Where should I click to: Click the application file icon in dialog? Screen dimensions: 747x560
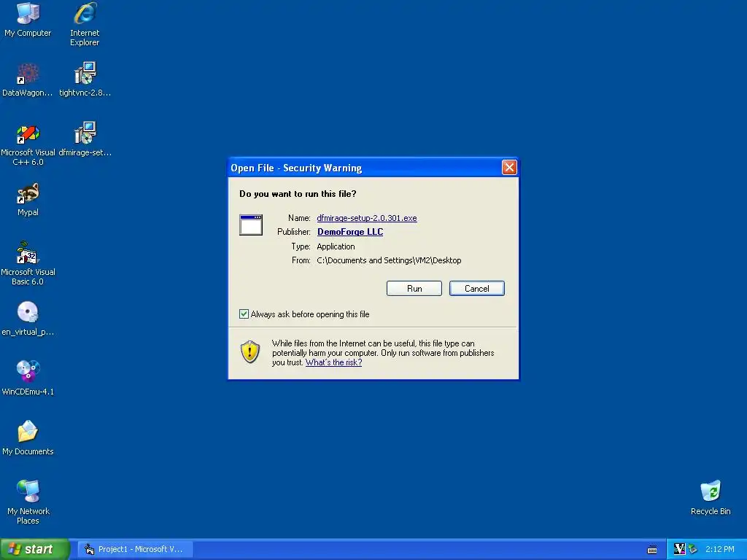coord(251,225)
